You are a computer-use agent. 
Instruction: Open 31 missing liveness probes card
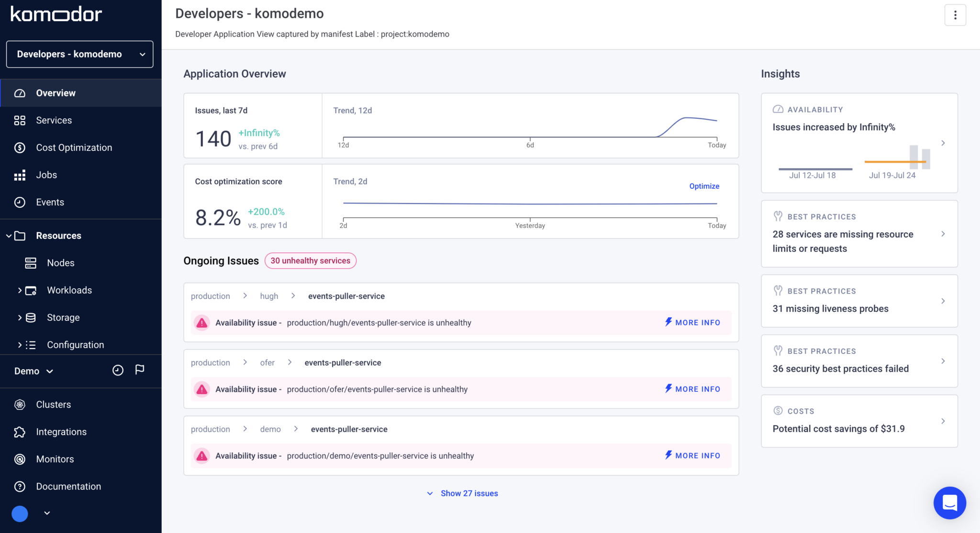coord(859,301)
